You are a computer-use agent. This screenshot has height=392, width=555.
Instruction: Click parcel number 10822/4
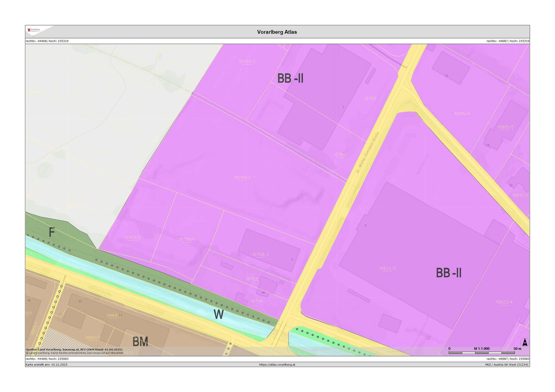pyautogui.click(x=504, y=302)
